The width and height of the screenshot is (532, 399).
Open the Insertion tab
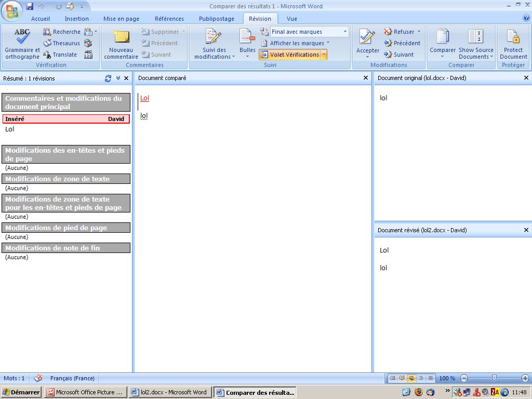point(77,19)
